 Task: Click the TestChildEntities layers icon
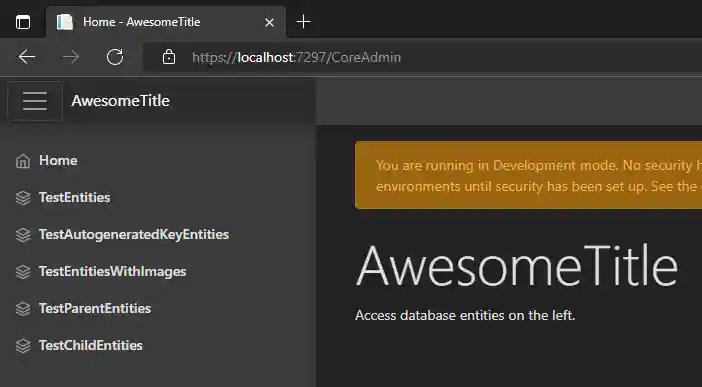23,346
